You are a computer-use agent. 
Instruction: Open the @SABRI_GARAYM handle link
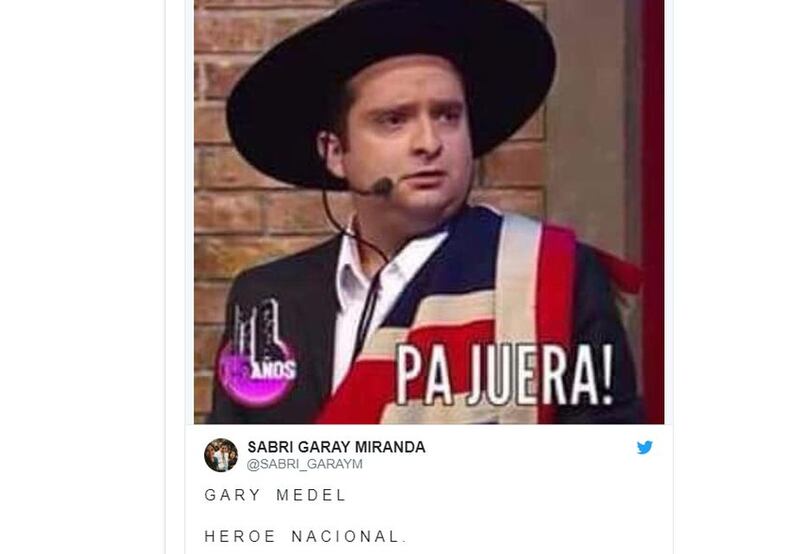(305, 464)
